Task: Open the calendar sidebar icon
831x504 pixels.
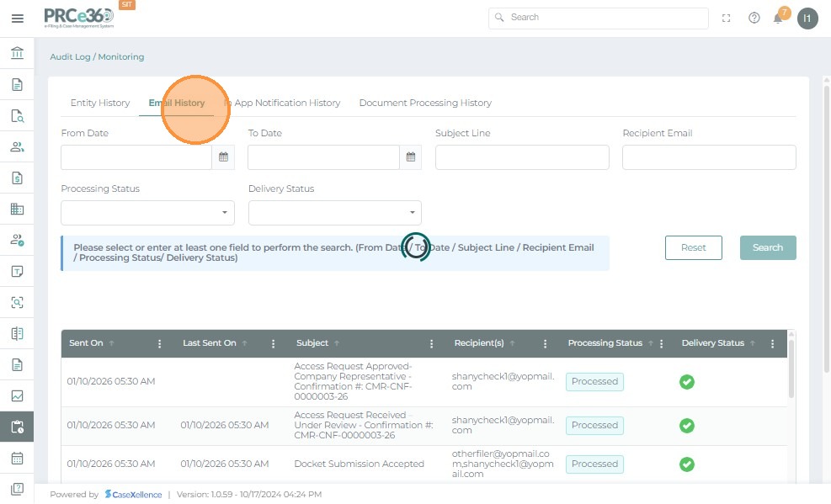Action: point(17,458)
